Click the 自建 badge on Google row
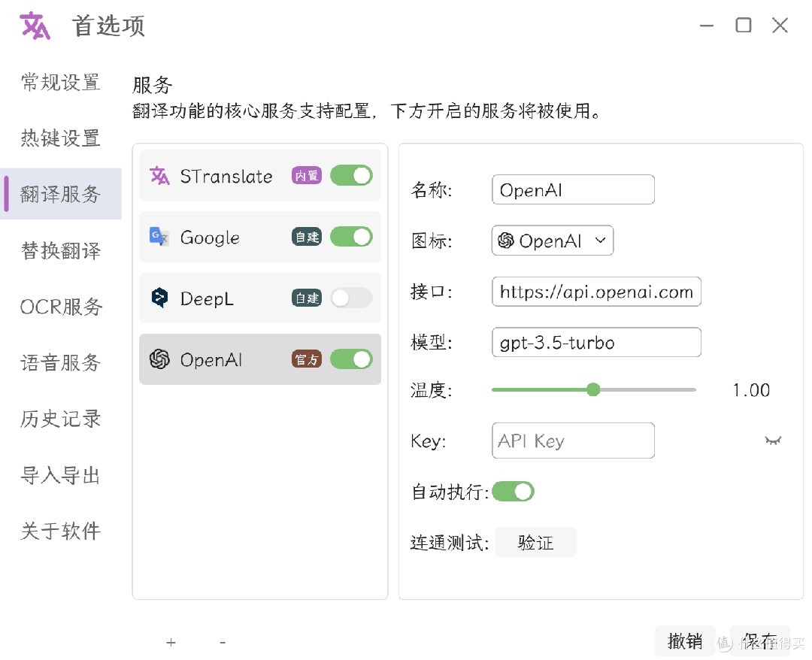 [307, 237]
